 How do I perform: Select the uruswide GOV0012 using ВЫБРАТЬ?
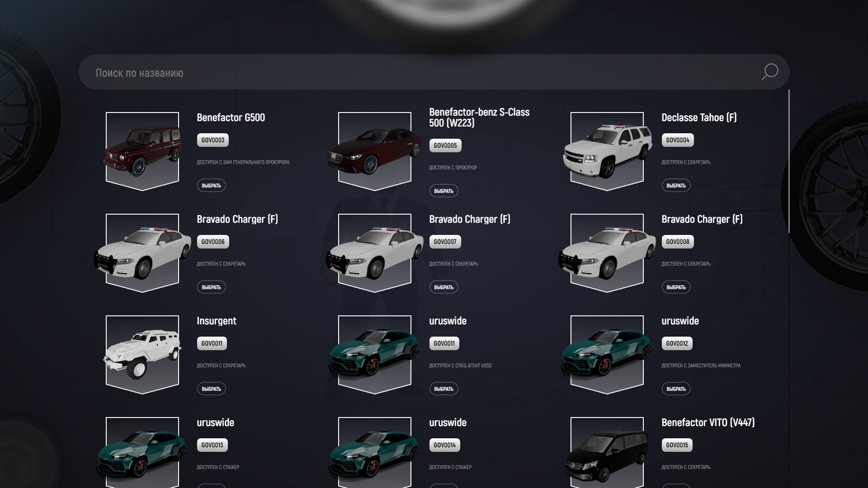[x=676, y=389]
